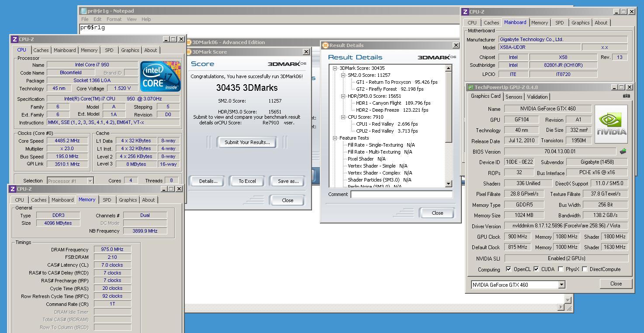Click Notepad text area with pr@$r1g
644x333 pixels.
269,28
